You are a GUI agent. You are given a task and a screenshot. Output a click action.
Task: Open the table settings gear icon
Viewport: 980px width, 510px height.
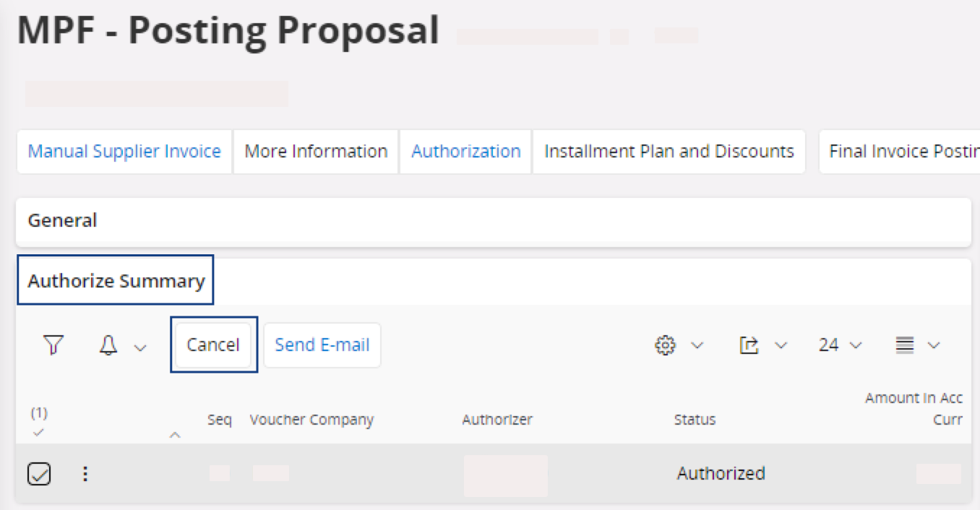tap(664, 345)
